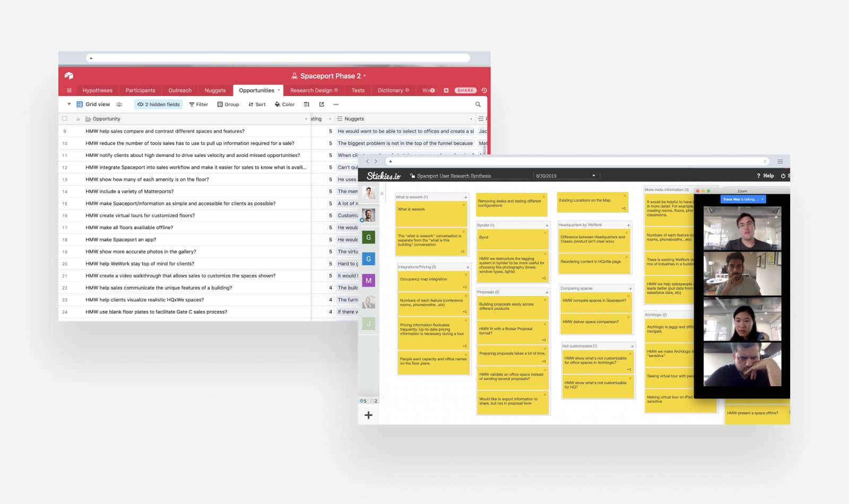The image size is (849, 504).
Task: Click the Grid view table icon
Action: (80, 105)
